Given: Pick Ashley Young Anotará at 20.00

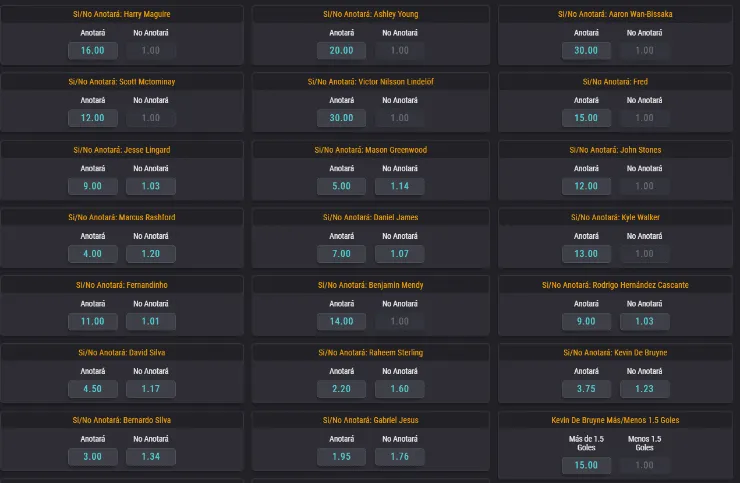Looking at the screenshot, I should click(x=341, y=50).
